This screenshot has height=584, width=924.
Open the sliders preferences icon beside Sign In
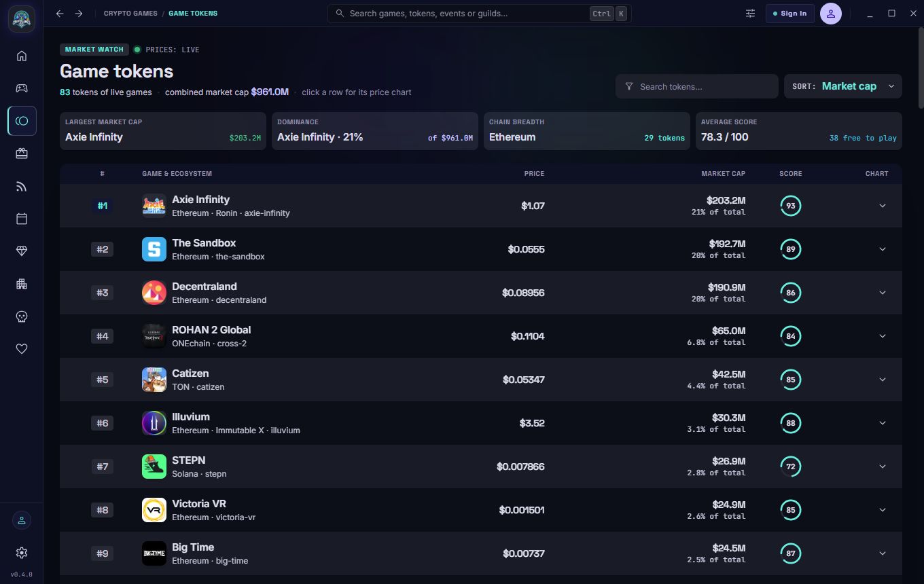(750, 14)
